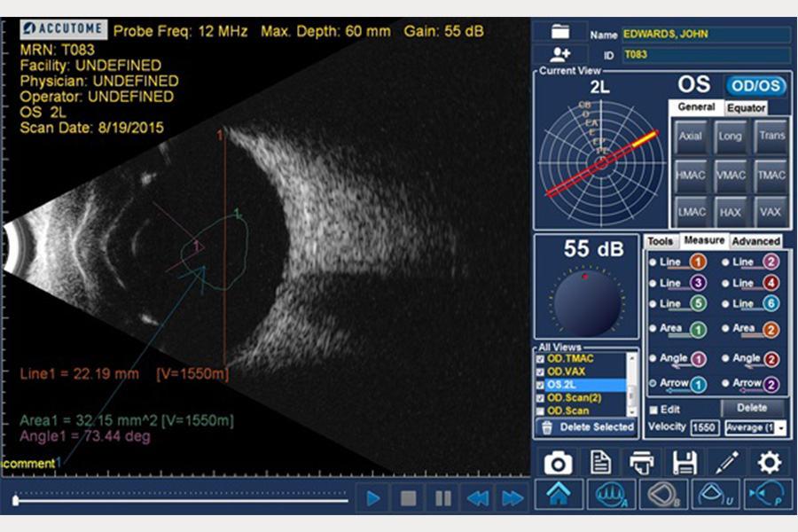Click the Delete Selected button
This screenshot has height=532, width=798.
586,427
